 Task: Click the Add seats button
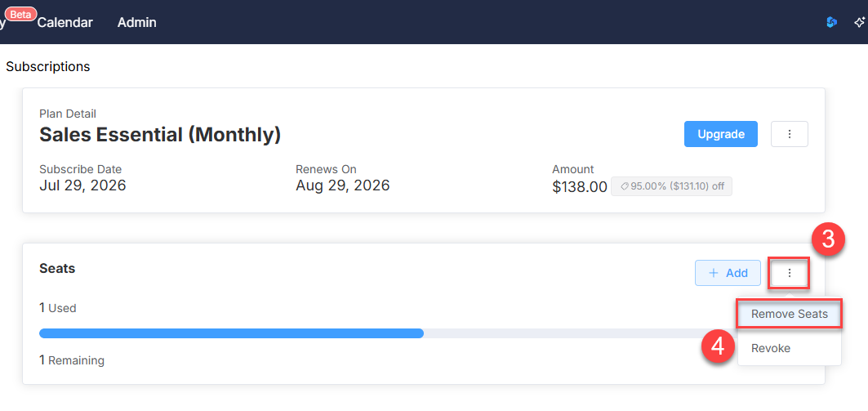(728, 273)
